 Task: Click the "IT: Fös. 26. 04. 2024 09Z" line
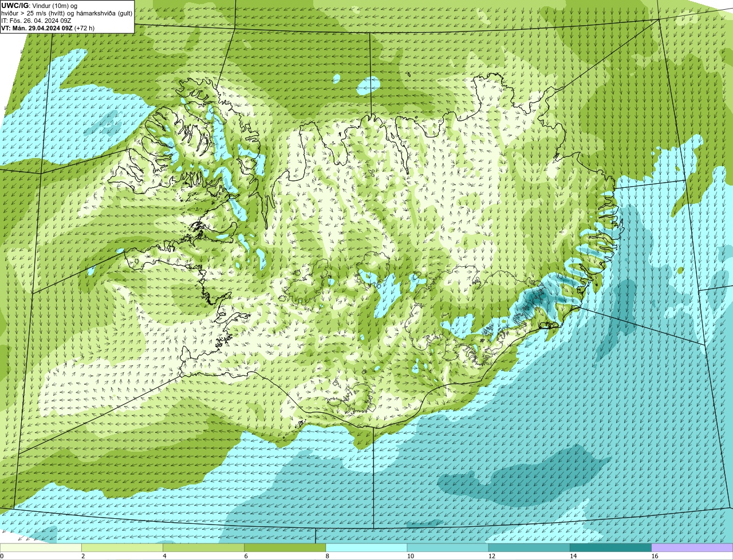coord(37,21)
